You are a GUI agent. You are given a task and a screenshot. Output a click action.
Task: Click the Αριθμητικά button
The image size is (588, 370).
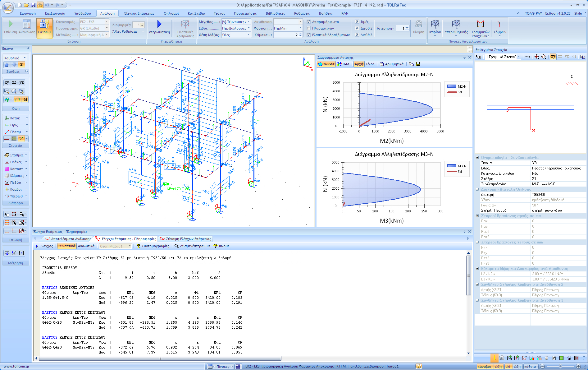391,64
